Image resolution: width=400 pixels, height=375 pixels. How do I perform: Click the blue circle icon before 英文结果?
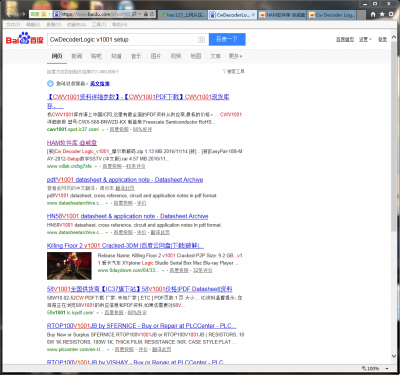click(x=50, y=84)
